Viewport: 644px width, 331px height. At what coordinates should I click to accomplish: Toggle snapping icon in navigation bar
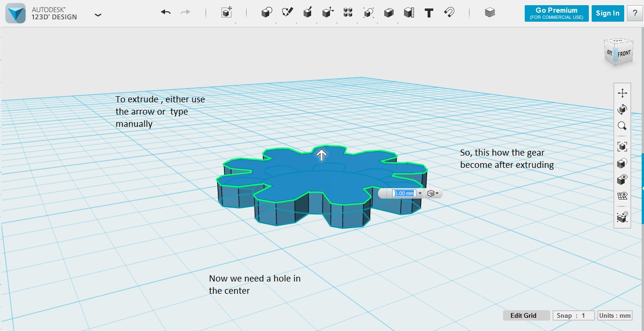(x=622, y=217)
